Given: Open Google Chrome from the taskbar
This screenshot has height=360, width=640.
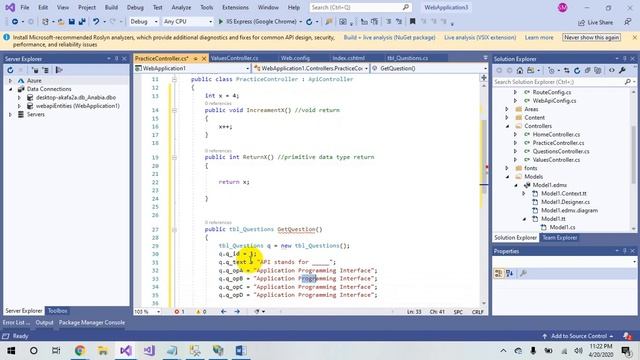Looking at the screenshot, I should pos(80,351).
